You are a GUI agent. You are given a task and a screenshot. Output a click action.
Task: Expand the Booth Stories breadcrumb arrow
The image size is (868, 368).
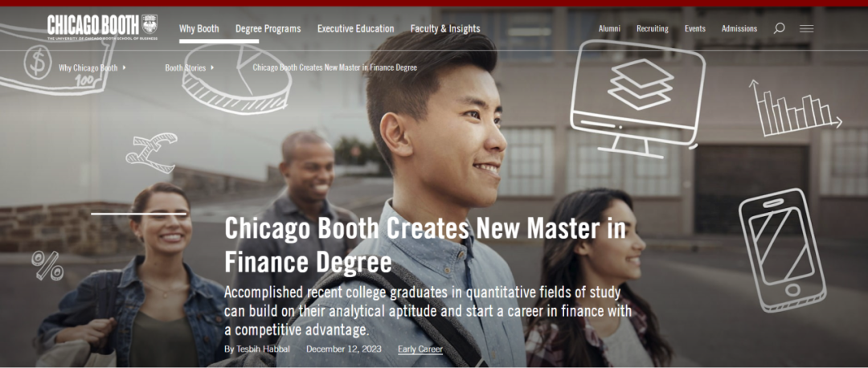pyautogui.click(x=212, y=67)
